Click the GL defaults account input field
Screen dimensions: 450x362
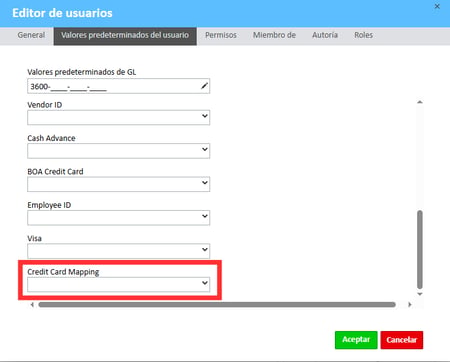118,86
